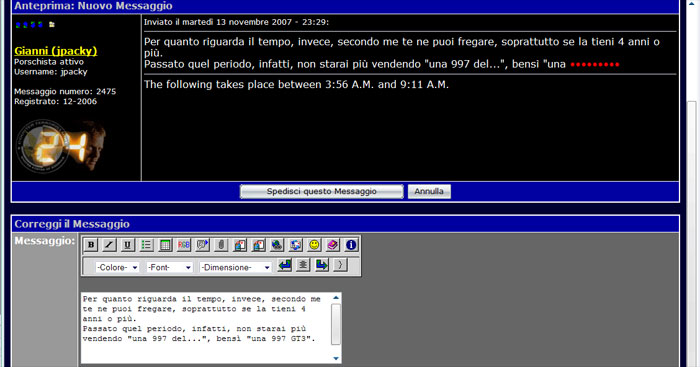This screenshot has height=367, width=700.
Task: Click 'Messaggio numero: 2475' text
Action: pos(65,92)
